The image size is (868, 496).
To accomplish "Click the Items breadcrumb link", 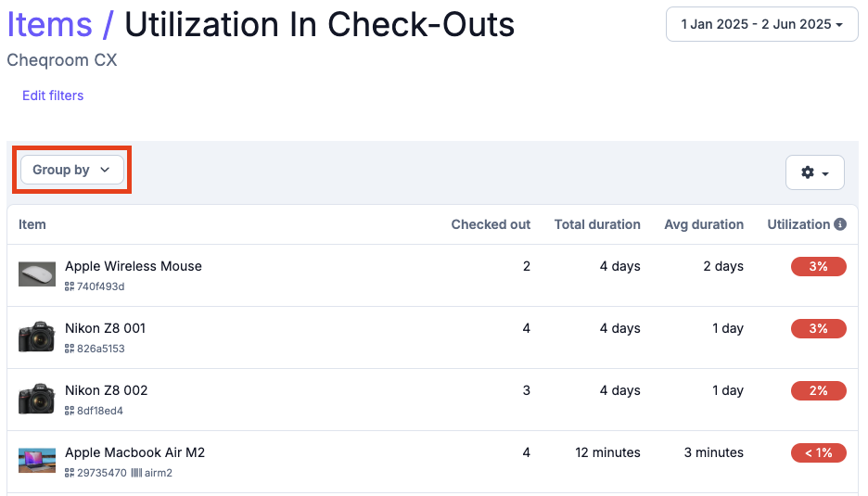I will tap(50, 24).
